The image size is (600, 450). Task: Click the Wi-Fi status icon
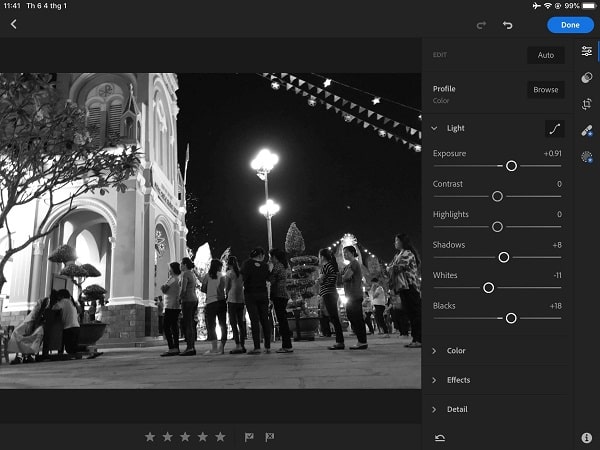point(548,6)
